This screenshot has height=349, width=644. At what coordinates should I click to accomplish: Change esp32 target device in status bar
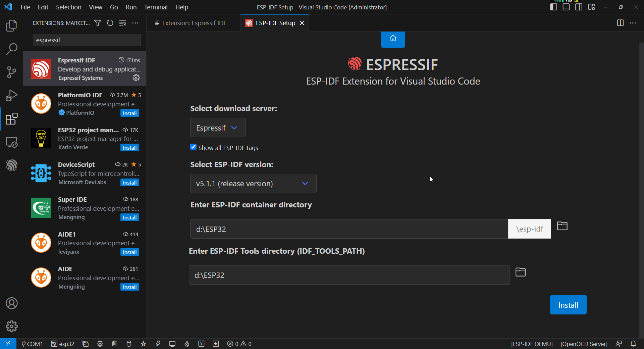pos(63,344)
